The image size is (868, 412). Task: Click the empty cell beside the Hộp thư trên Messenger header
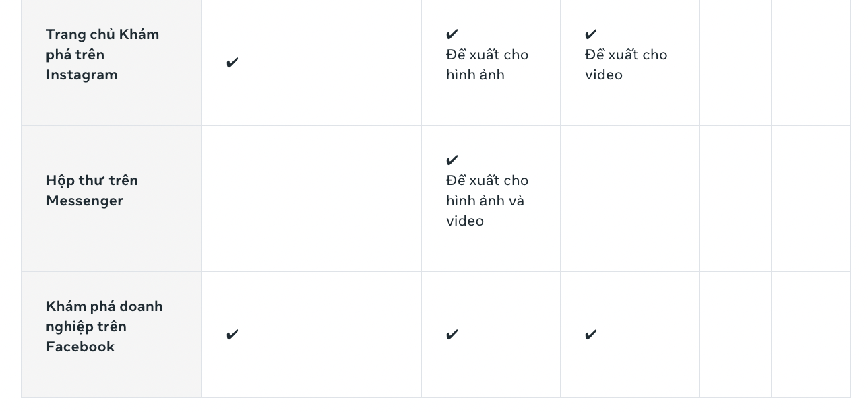[x=272, y=199]
